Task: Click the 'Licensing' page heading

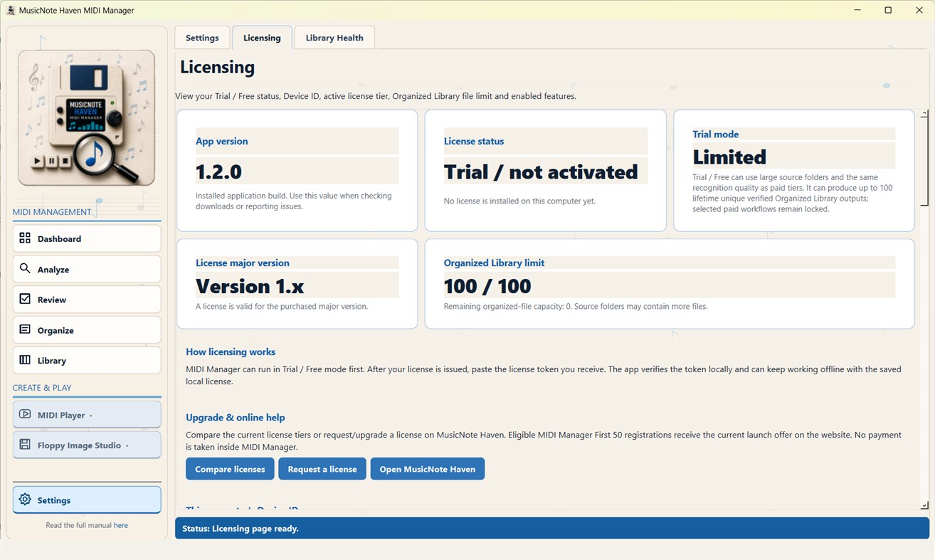Action: [x=217, y=67]
